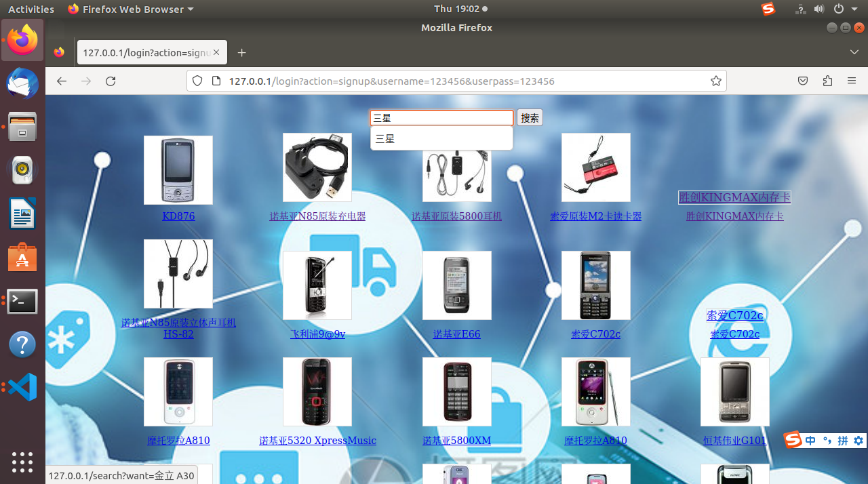Open the Files manager dock icon
The width and height of the screenshot is (868, 484).
click(x=22, y=126)
